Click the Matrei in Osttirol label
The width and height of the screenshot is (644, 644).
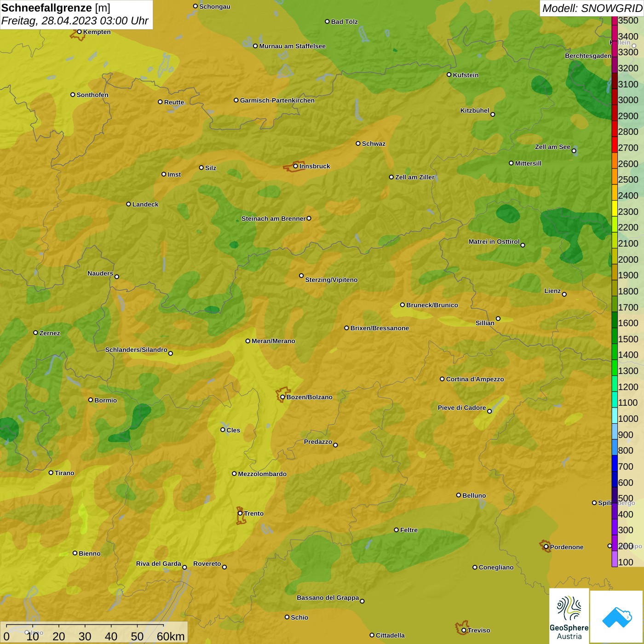(x=494, y=241)
